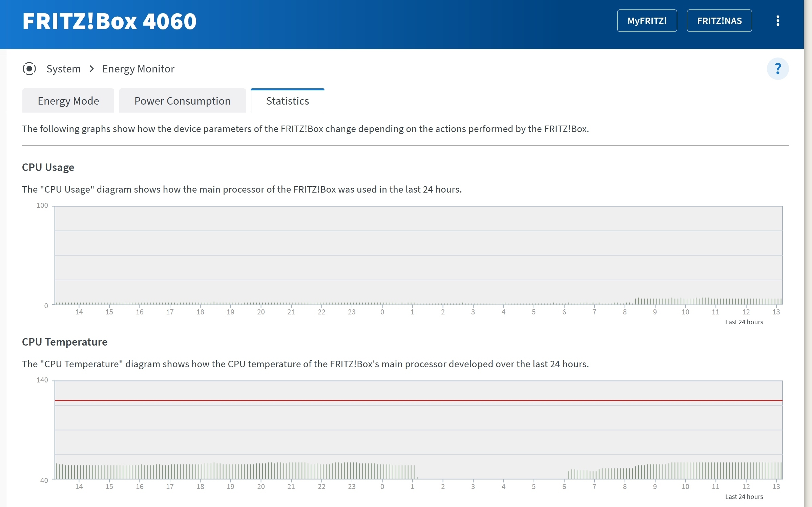Click the CPU Usage heading
812x507 pixels.
point(48,167)
